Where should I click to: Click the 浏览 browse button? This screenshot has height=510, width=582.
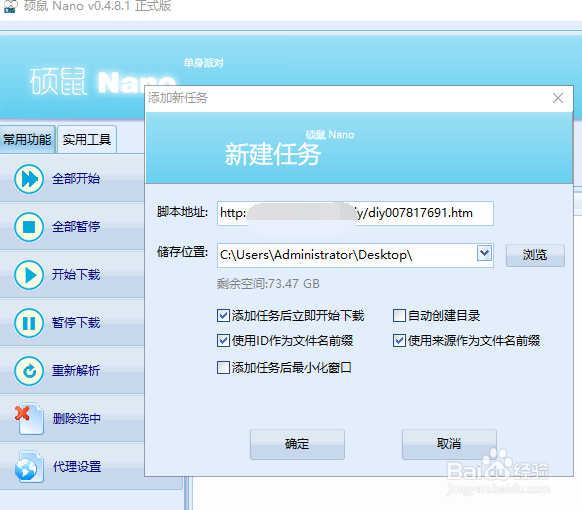(x=535, y=255)
